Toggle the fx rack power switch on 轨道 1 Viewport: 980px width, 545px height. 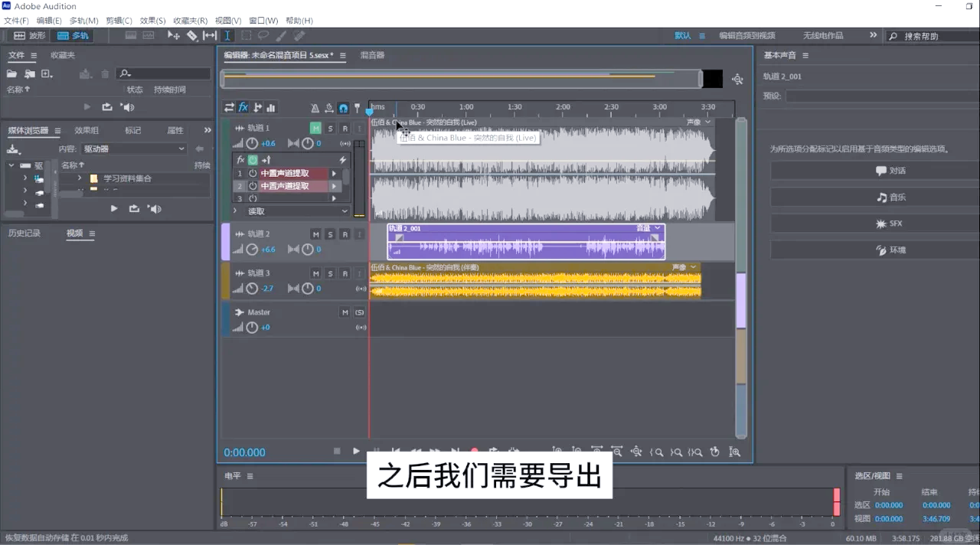[x=253, y=160]
